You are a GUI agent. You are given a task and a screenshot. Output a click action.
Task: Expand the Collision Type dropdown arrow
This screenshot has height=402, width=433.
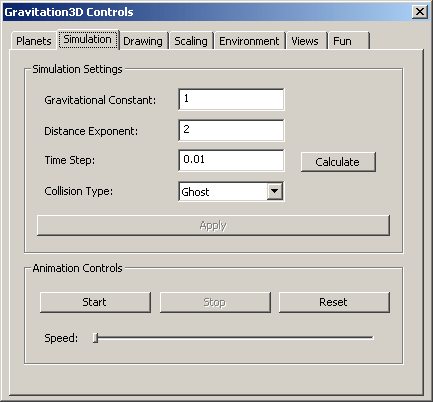[x=275, y=191]
